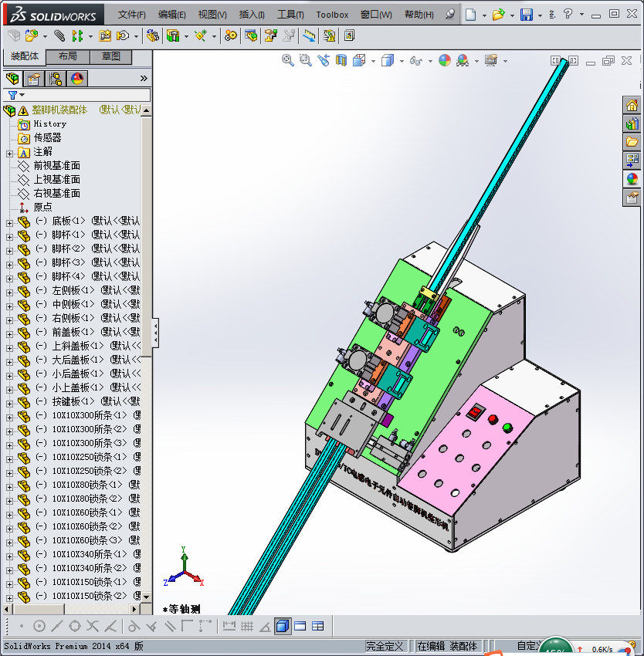Open the 文件(F) menu
The width and height of the screenshot is (644, 656).
131,15
